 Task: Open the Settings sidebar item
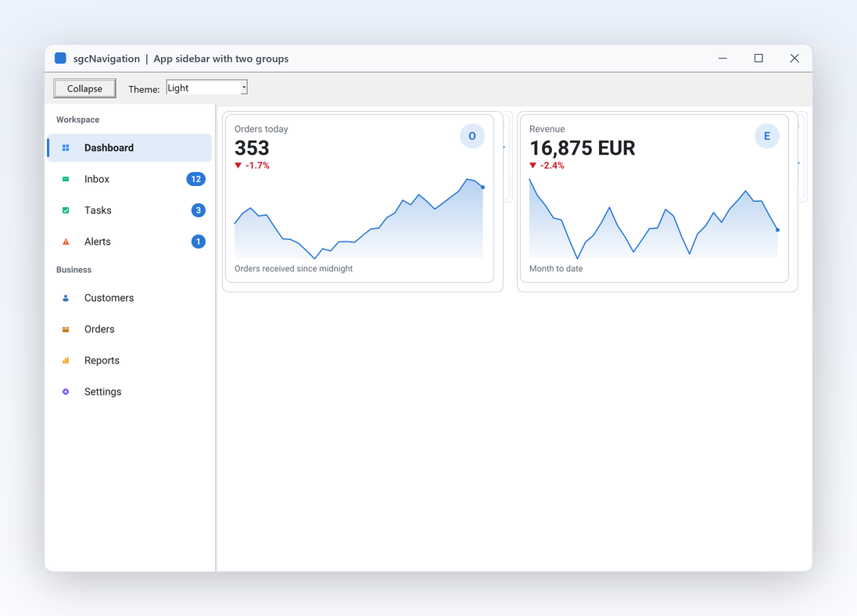point(130,392)
